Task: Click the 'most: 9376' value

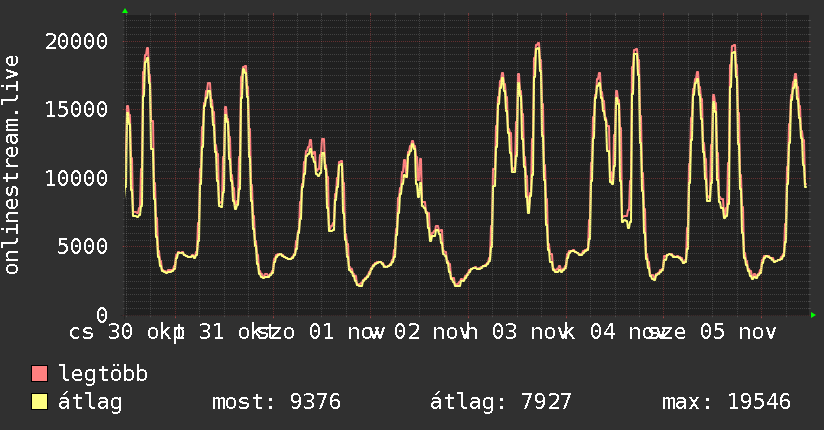Action: pyautogui.click(x=276, y=402)
